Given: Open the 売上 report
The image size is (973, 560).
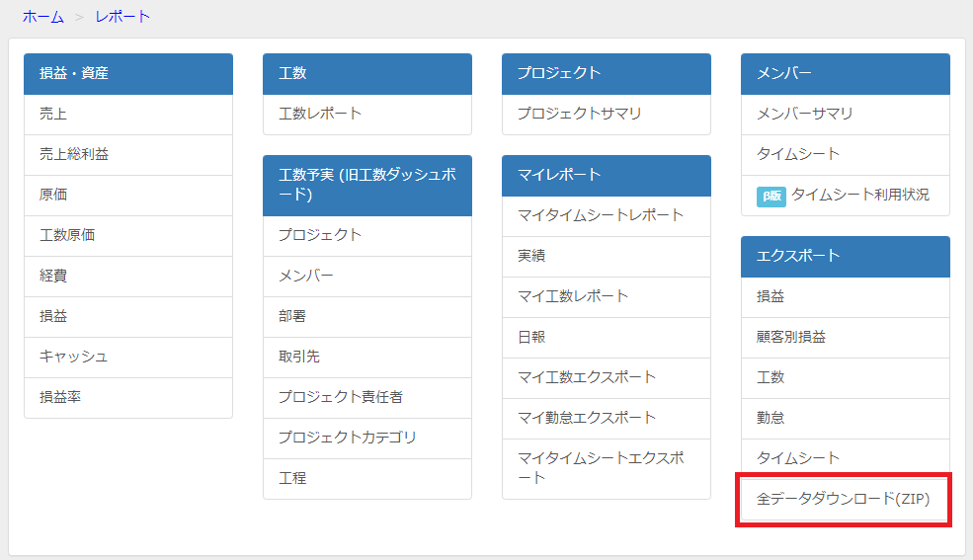Looking at the screenshot, I should [53, 115].
